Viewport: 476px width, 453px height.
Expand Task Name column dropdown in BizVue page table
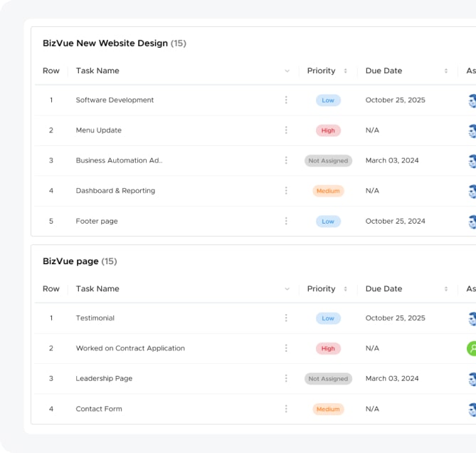coord(287,289)
